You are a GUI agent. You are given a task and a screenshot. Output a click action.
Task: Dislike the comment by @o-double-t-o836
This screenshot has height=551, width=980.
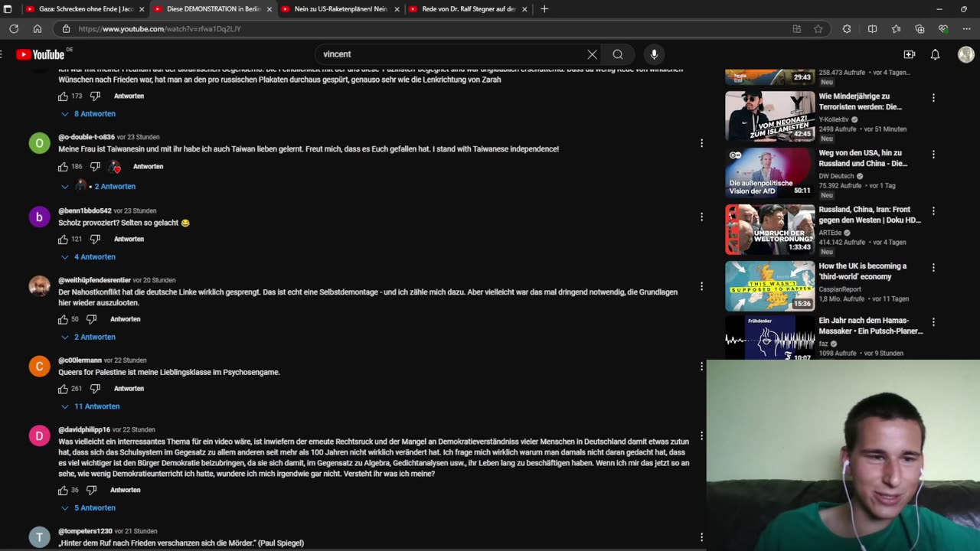click(95, 167)
